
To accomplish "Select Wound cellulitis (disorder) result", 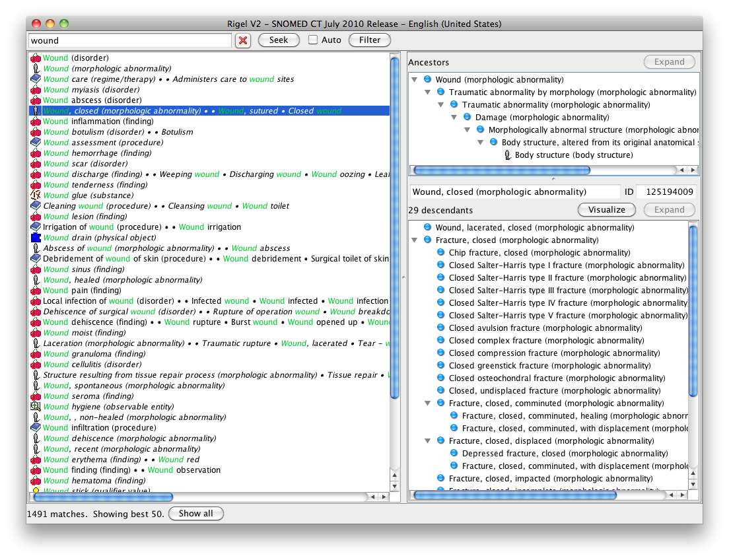I will coord(209,364).
